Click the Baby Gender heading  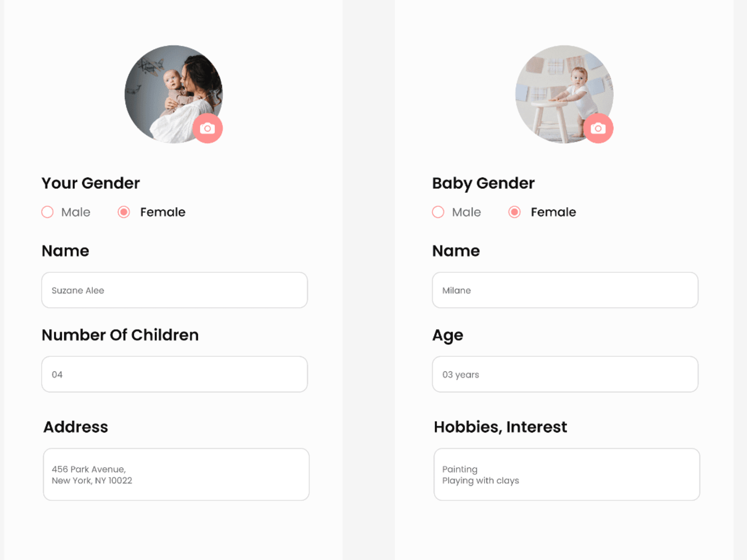click(x=483, y=184)
